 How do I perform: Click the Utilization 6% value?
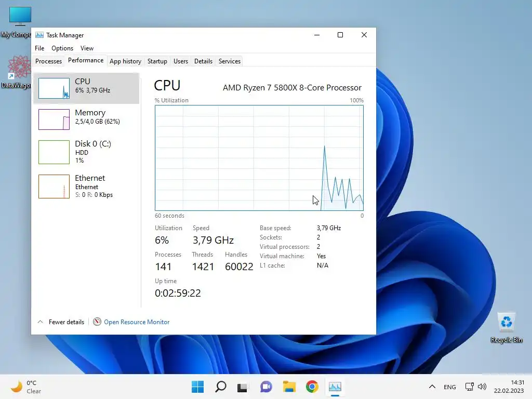pos(162,240)
